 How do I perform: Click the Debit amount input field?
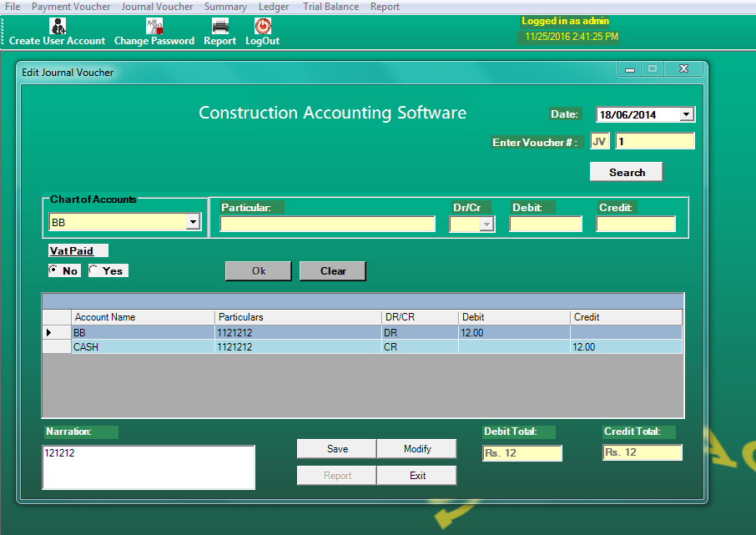(x=546, y=225)
